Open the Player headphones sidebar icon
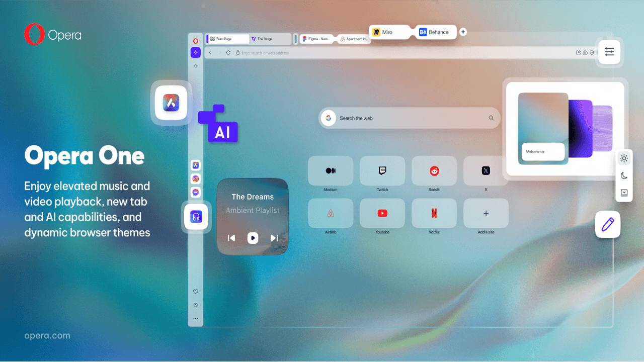Viewport: 644px width, 362px height. click(x=196, y=217)
